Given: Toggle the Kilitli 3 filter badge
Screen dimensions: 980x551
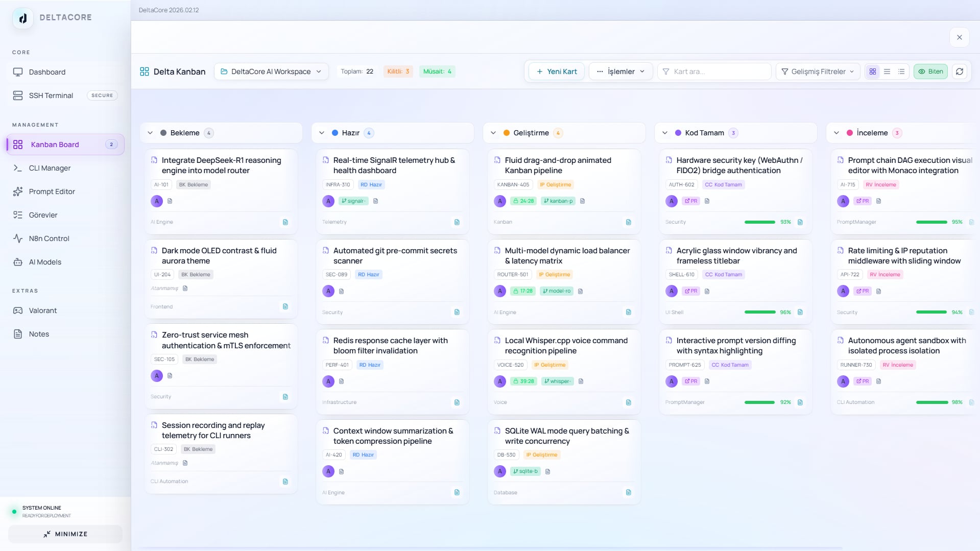Looking at the screenshot, I should pos(398,71).
